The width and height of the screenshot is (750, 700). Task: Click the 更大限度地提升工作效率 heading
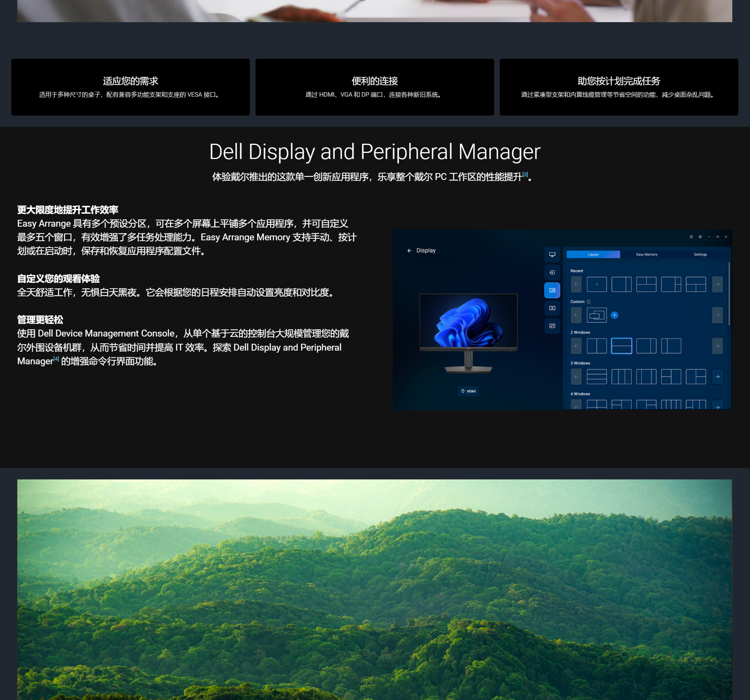pyautogui.click(x=68, y=210)
